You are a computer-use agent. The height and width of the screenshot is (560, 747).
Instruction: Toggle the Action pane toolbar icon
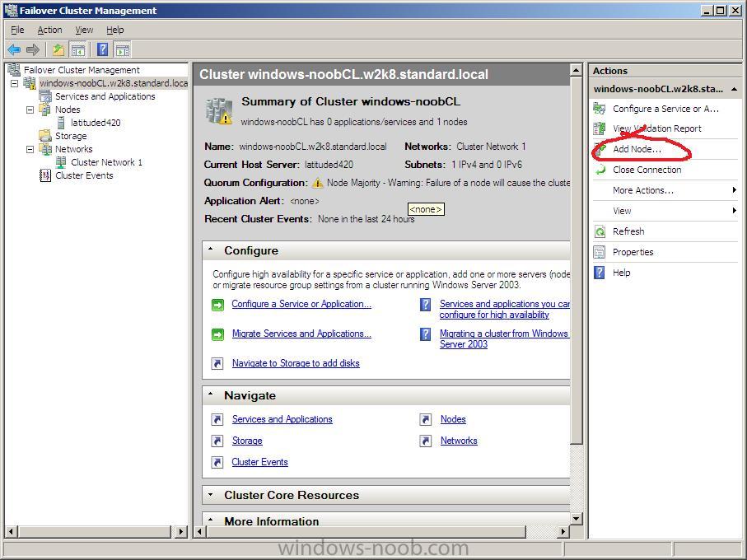(x=123, y=49)
